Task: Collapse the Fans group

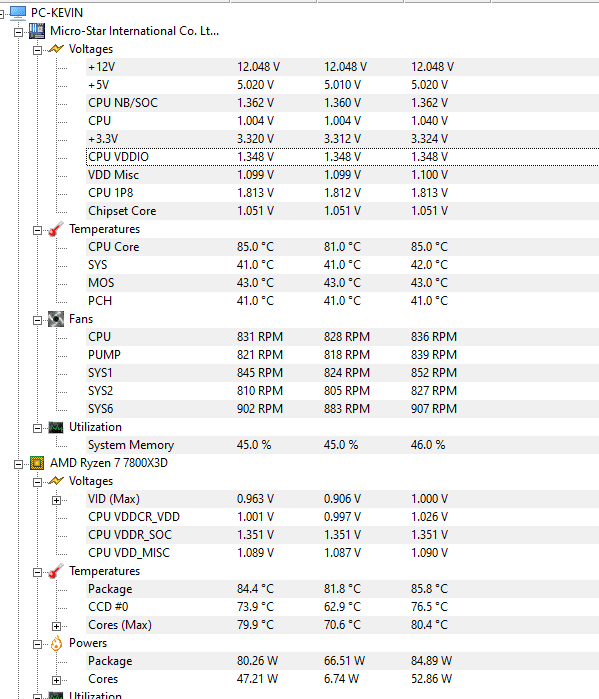Action: click(37, 320)
